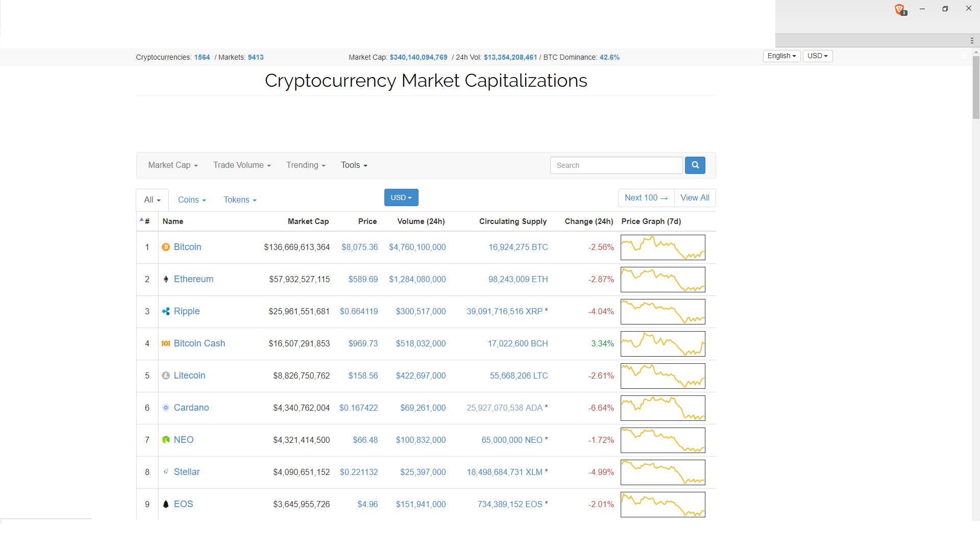Click the Cryptocurrencies count 1564
This screenshot has width=980, height=551.
(202, 57)
